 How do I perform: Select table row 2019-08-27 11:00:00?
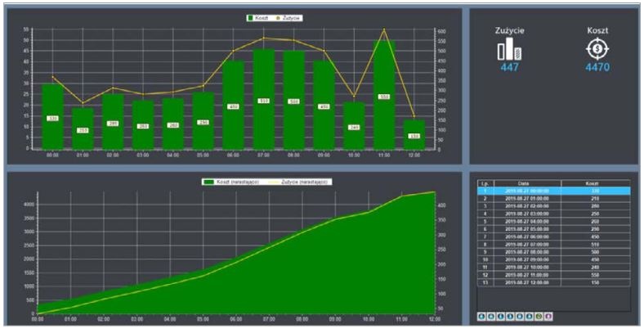tap(553, 275)
